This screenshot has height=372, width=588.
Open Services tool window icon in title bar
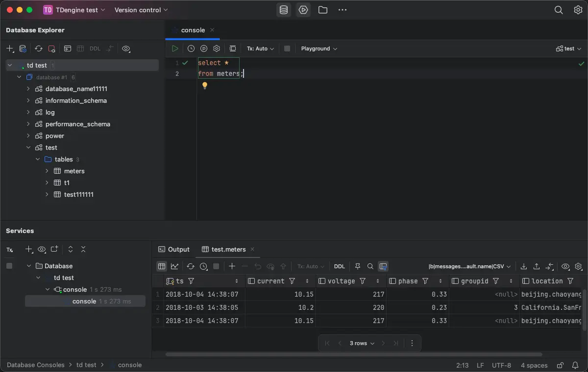tap(304, 10)
